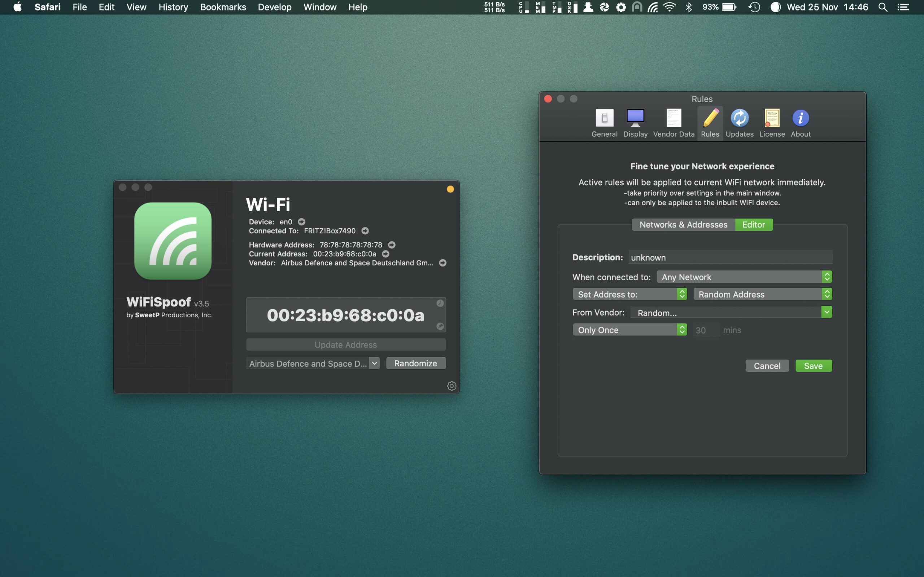This screenshot has height=577, width=924.
Task: Click the macOS Bluetooth menu bar icon
Action: [x=687, y=7]
